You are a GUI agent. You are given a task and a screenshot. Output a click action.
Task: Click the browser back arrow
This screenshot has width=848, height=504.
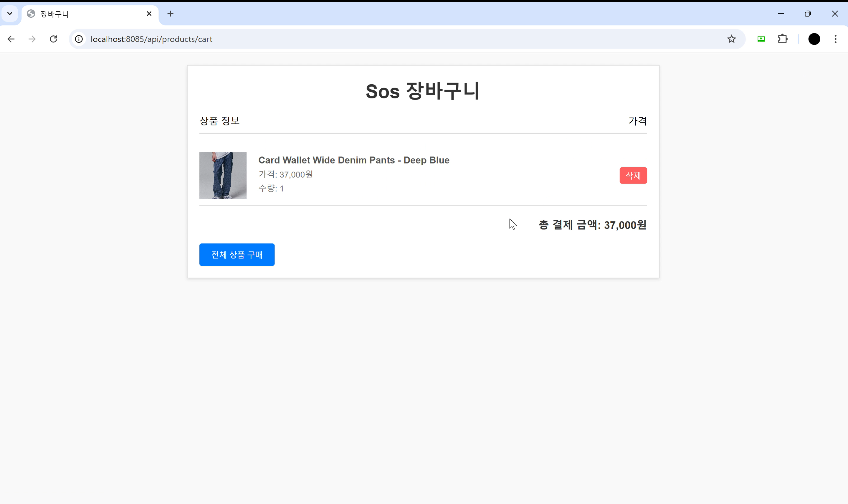[x=11, y=39]
